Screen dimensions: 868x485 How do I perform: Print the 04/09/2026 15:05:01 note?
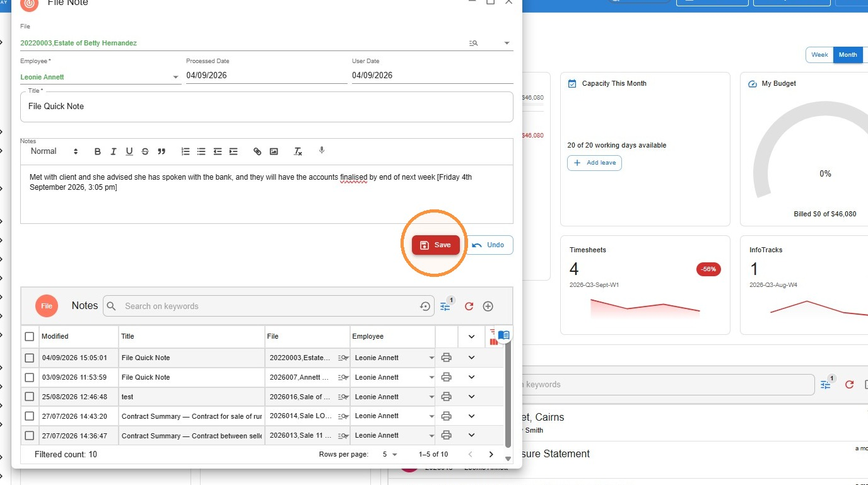coord(447,358)
